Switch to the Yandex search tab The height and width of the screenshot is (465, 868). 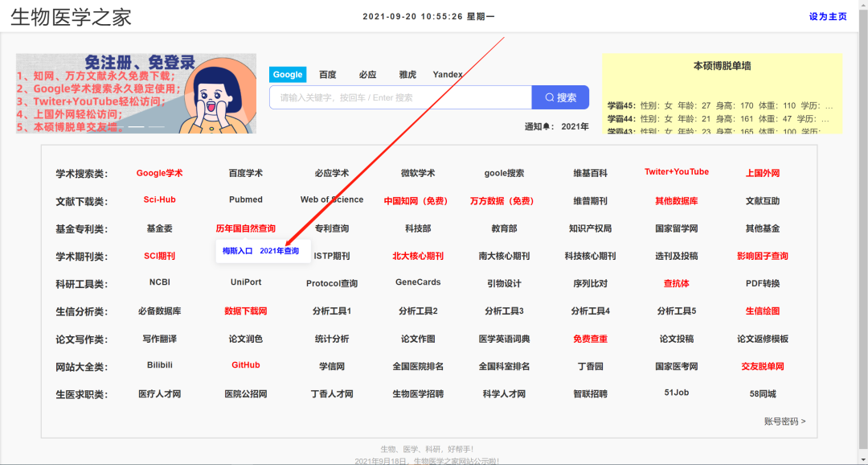tap(448, 74)
